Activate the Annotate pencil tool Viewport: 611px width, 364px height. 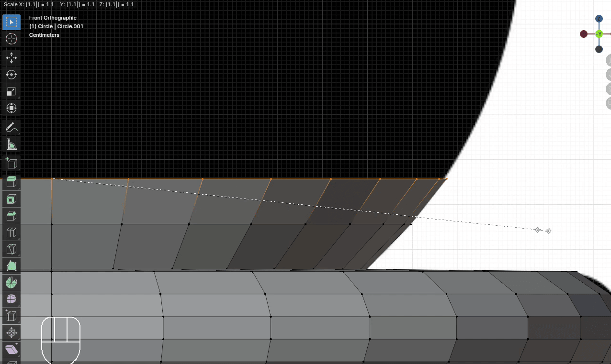coord(11,128)
